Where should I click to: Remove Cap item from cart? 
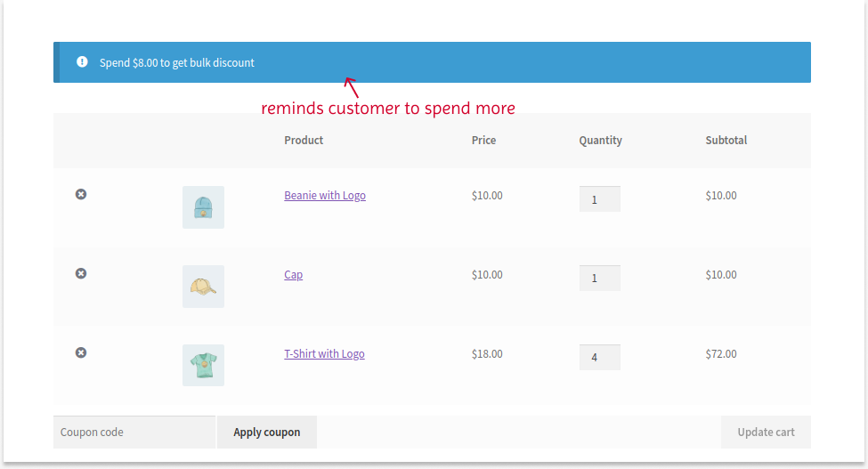click(81, 273)
